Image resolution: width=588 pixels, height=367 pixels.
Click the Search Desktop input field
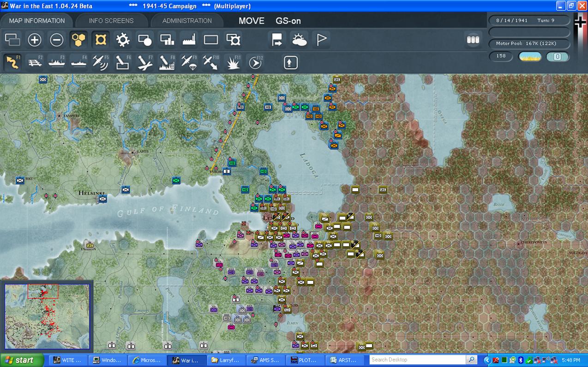point(418,360)
